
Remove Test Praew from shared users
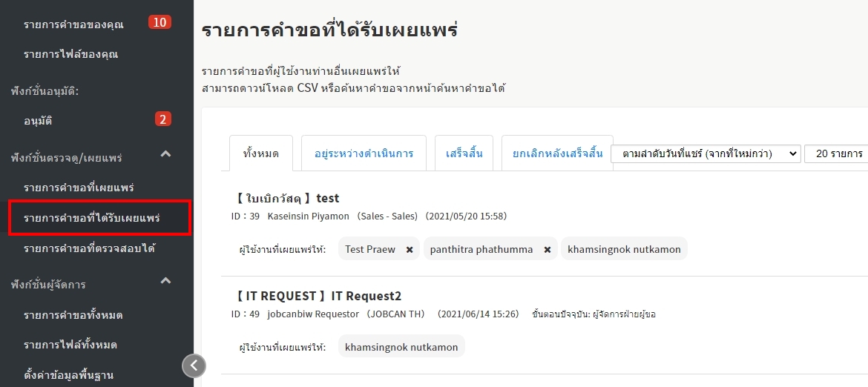click(409, 250)
